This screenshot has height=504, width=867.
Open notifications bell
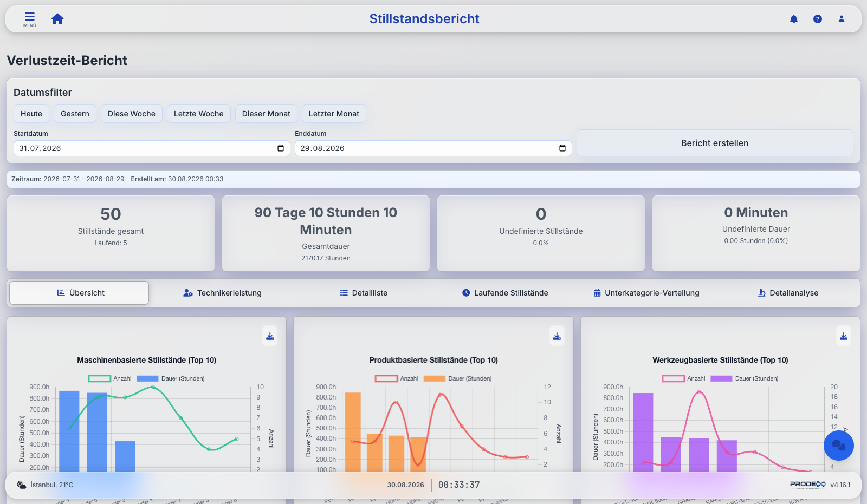(794, 19)
